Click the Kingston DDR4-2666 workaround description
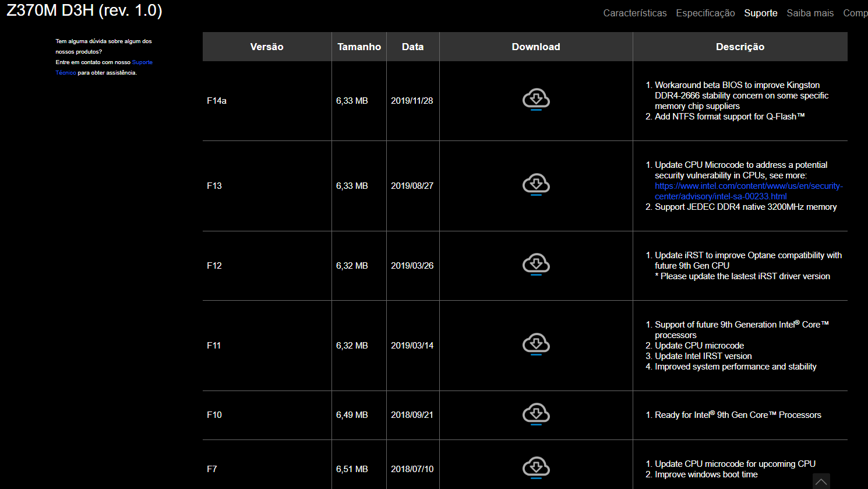 tap(741, 96)
